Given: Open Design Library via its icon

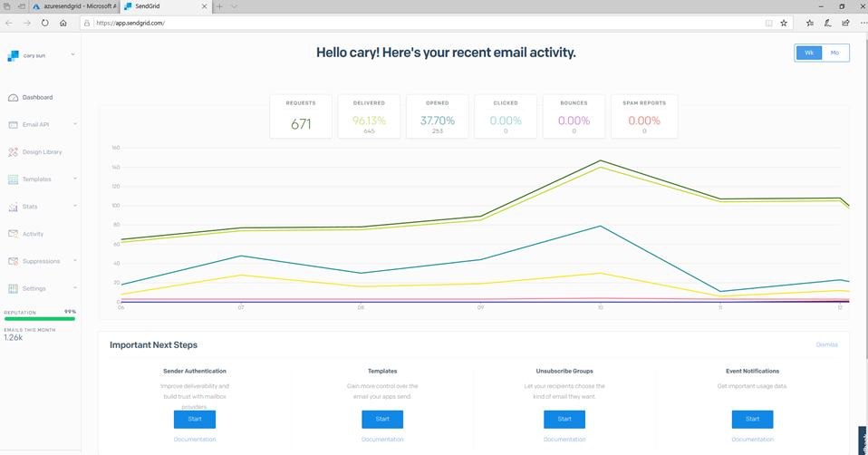Looking at the screenshot, I should (x=13, y=152).
